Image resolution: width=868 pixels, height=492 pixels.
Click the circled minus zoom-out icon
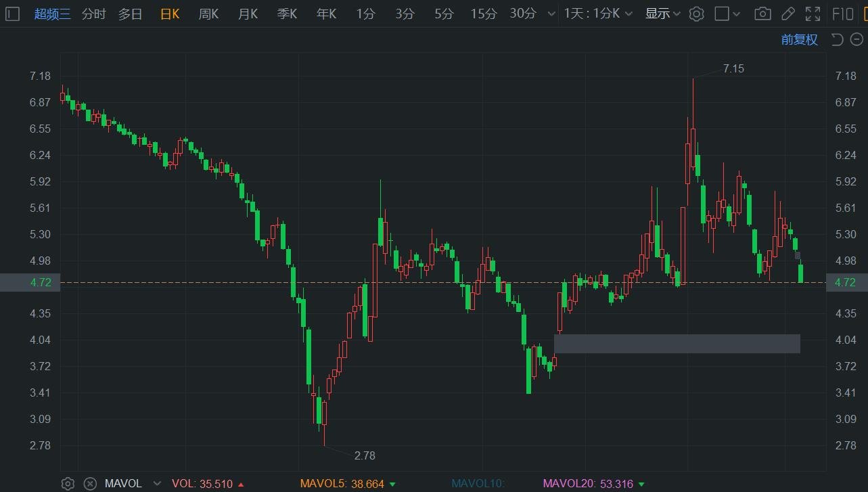pyautogui.click(x=856, y=39)
